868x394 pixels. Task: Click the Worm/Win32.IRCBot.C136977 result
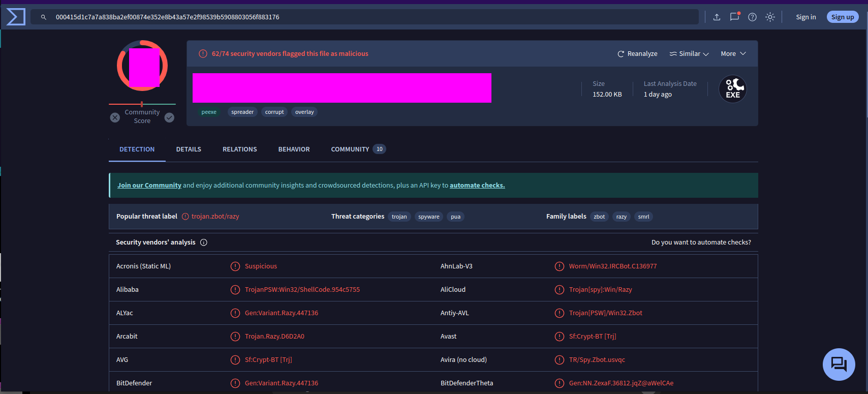(613, 266)
